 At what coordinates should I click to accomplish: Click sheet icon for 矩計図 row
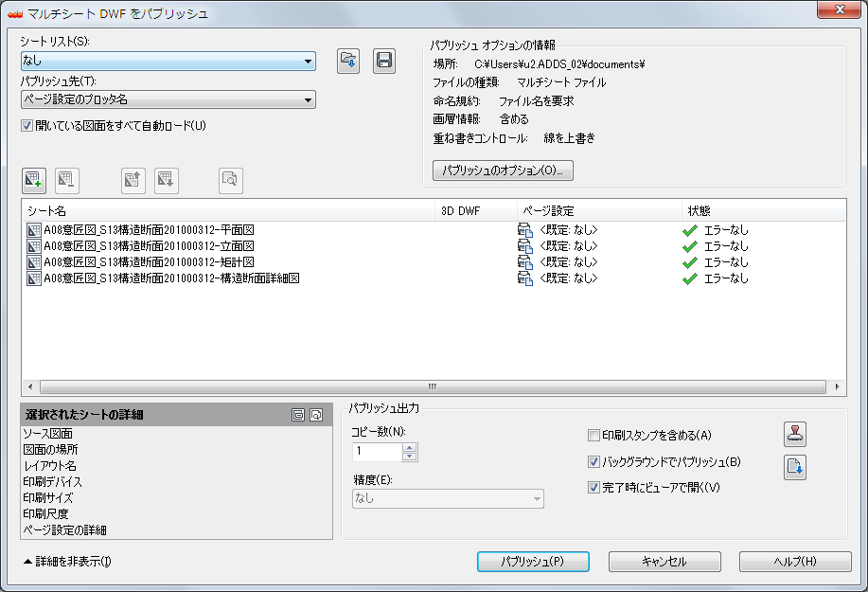tap(34, 262)
